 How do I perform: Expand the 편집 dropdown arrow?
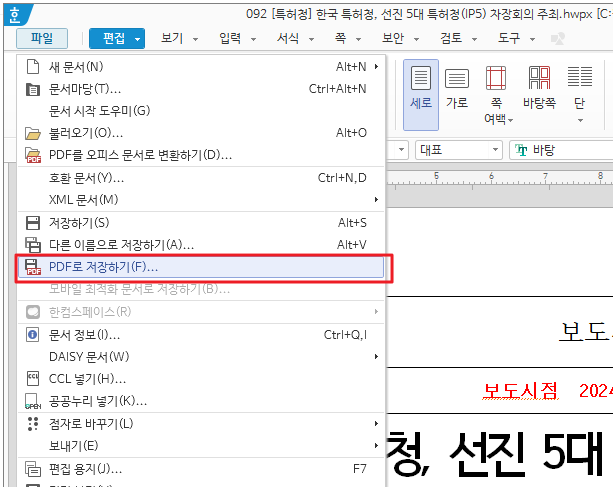coord(137,39)
